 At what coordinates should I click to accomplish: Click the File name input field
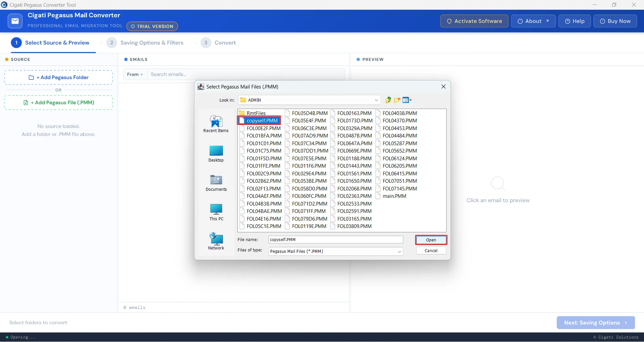(336, 240)
